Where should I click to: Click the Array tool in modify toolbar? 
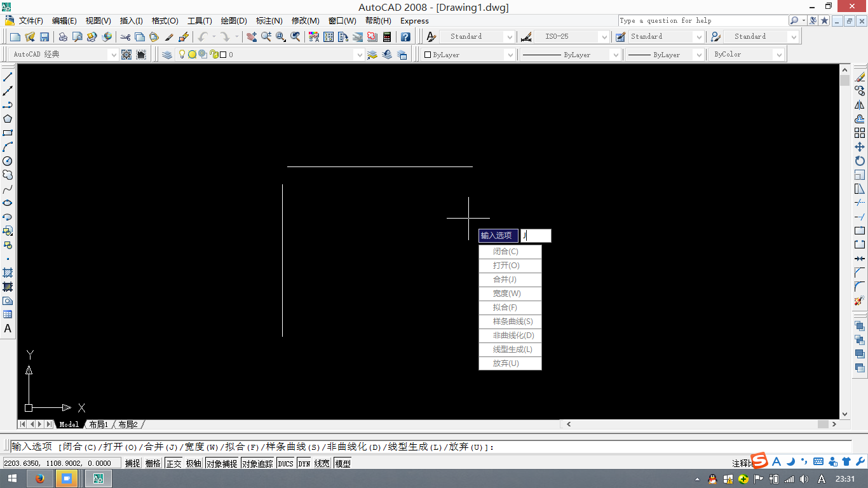point(860,133)
